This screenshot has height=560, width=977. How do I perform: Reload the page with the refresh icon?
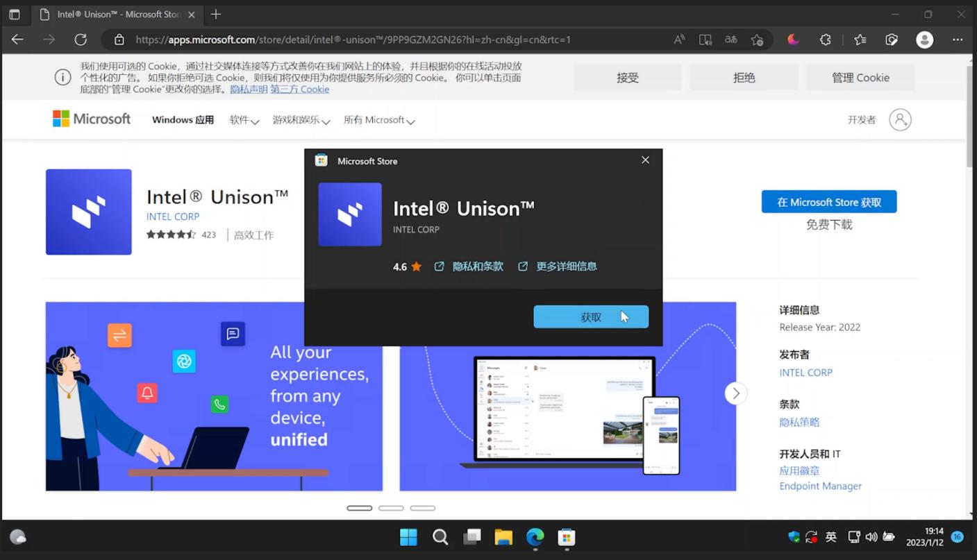pyautogui.click(x=81, y=40)
